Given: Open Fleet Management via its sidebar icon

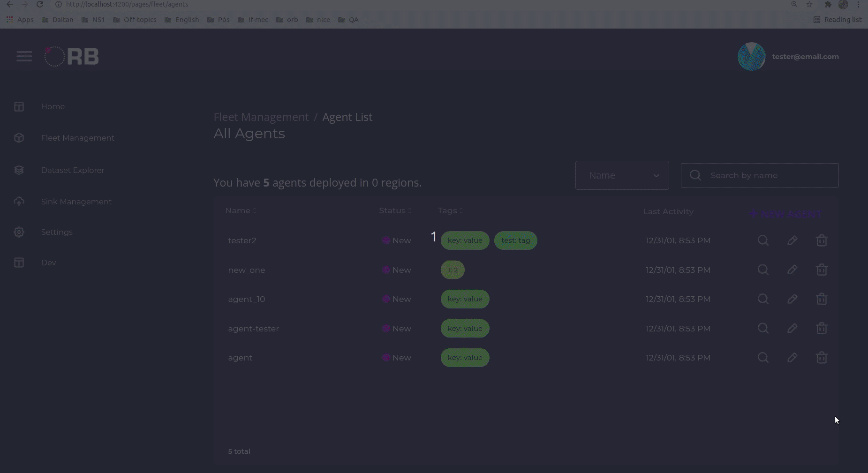Looking at the screenshot, I should point(19,138).
